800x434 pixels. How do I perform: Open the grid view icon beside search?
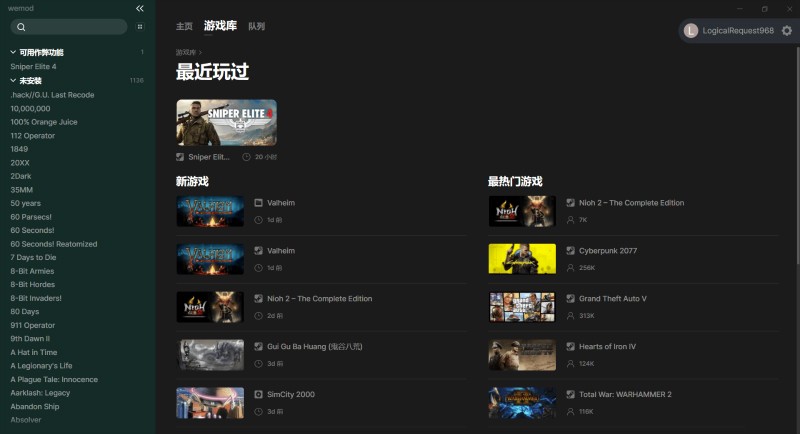click(140, 27)
